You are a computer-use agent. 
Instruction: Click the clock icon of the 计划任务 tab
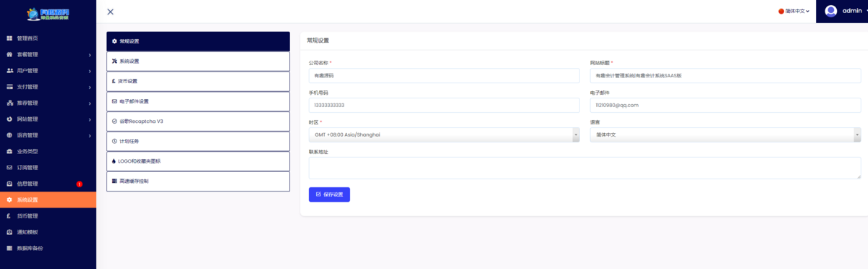114,141
